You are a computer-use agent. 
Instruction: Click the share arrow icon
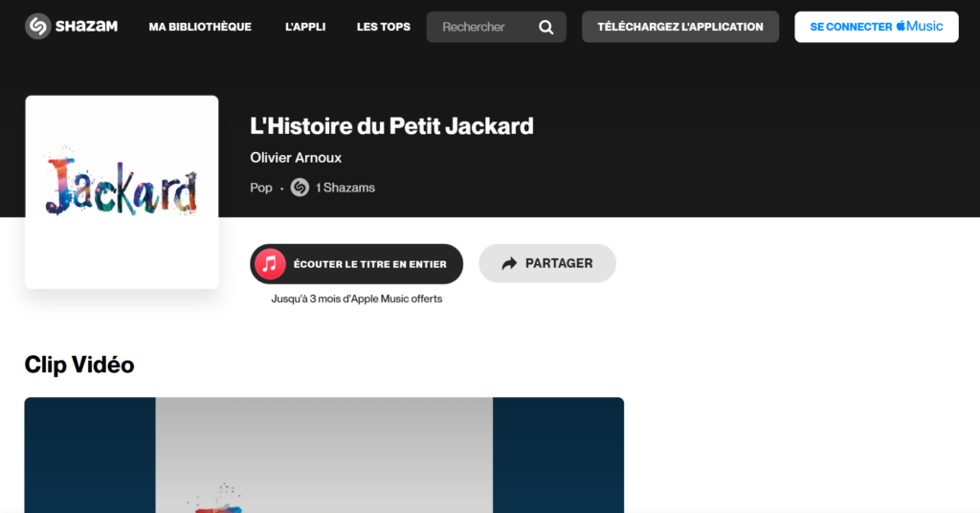[509, 264]
